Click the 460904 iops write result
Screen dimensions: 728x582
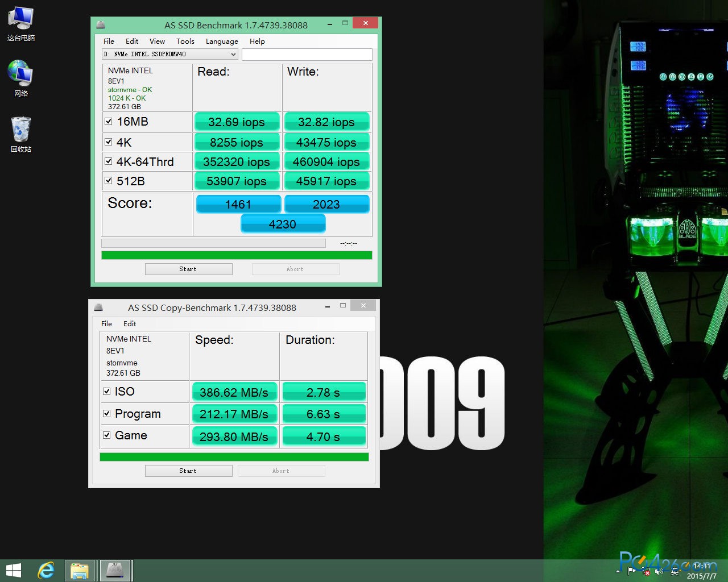(326, 161)
